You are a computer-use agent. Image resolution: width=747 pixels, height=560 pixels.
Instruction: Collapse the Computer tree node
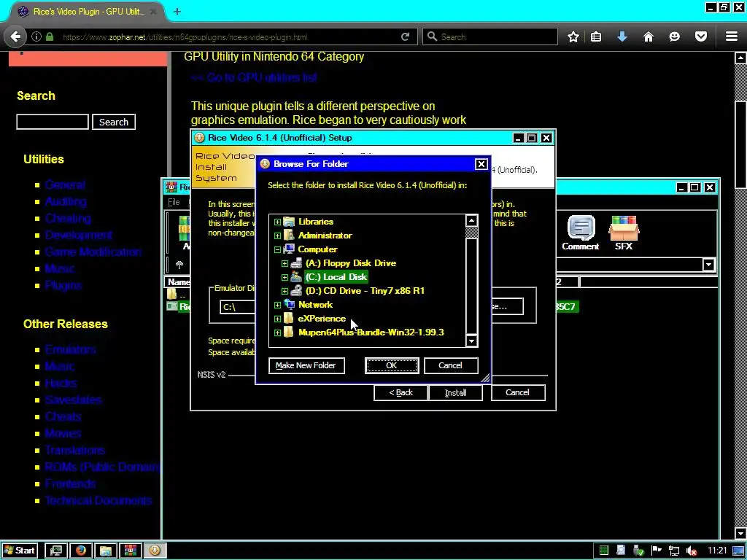(277, 249)
